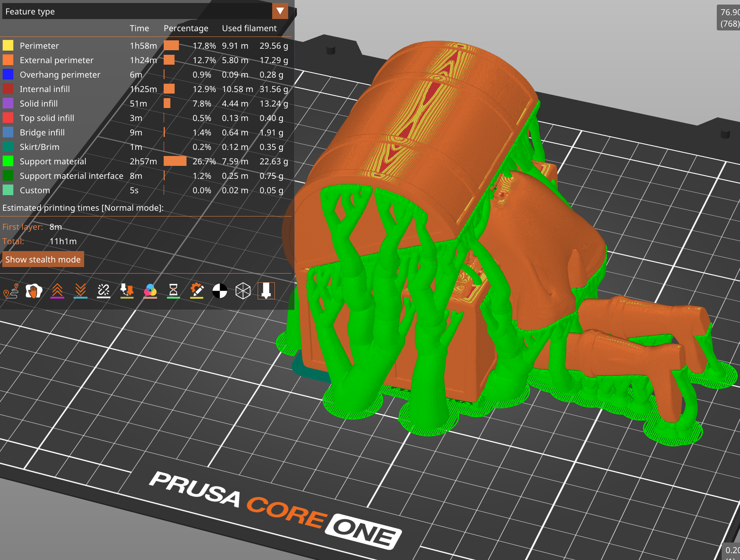Click the Perimeter yellow color swatch
The width and height of the screenshot is (740, 560).
[x=8, y=46]
